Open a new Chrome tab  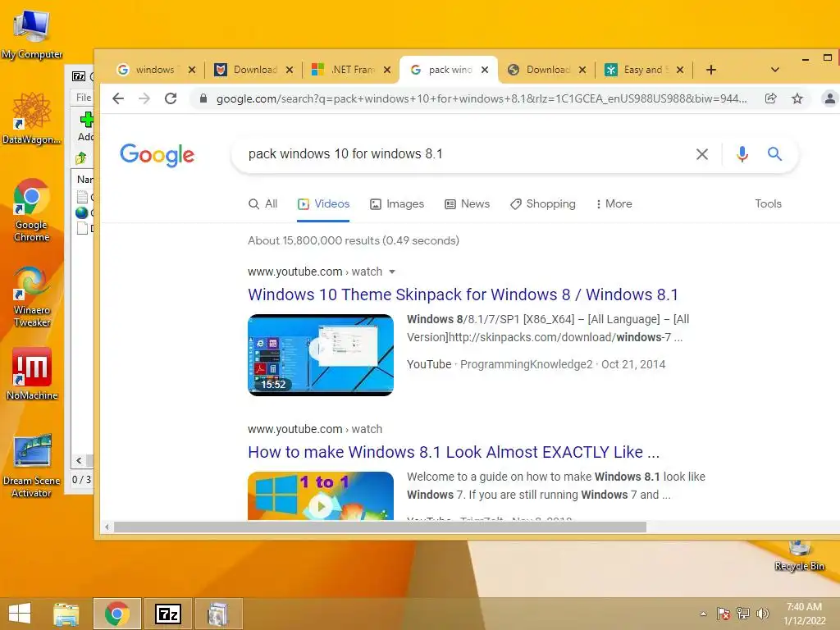(711, 70)
